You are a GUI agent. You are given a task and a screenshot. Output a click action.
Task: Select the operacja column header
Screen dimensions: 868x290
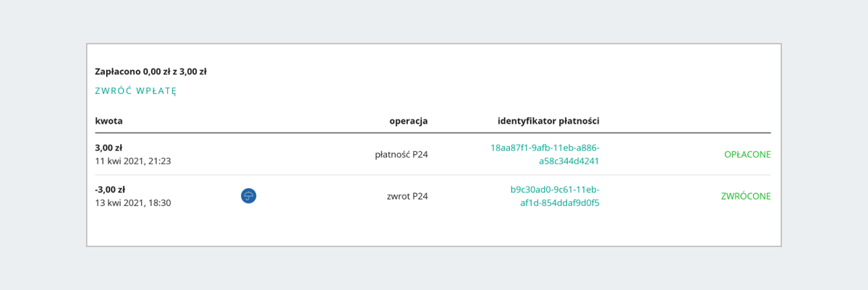click(x=409, y=121)
